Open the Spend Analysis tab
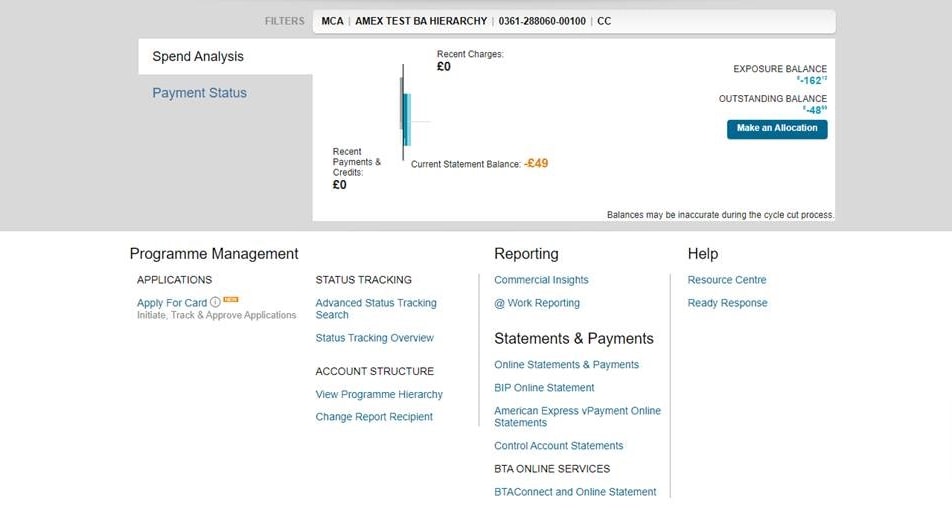 (x=198, y=57)
